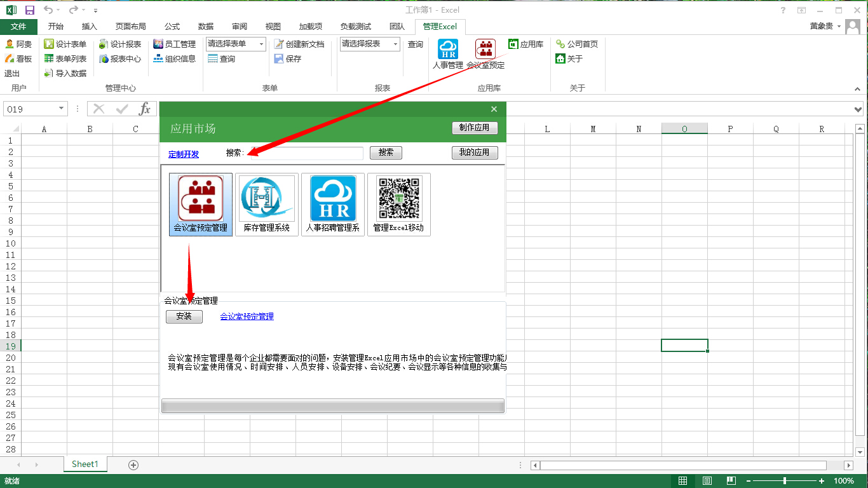Open the blue 会议室预定管理 link

247,316
